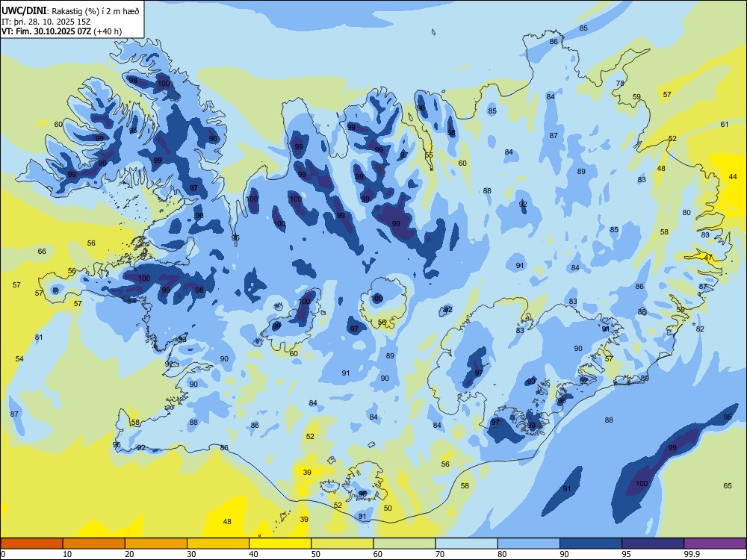The height and width of the screenshot is (560, 747).
Task: Click the "70" tick label on the color scale
Action: click(x=440, y=554)
